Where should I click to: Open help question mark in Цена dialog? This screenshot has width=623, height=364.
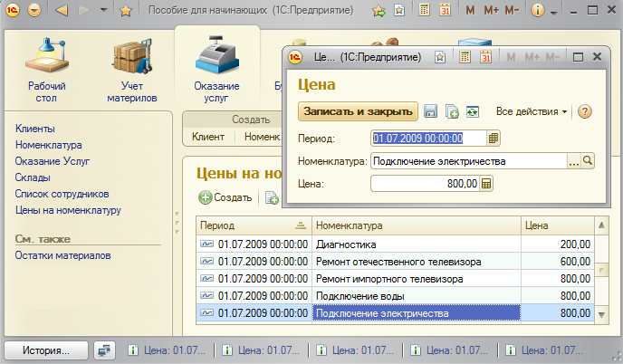point(584,111)
